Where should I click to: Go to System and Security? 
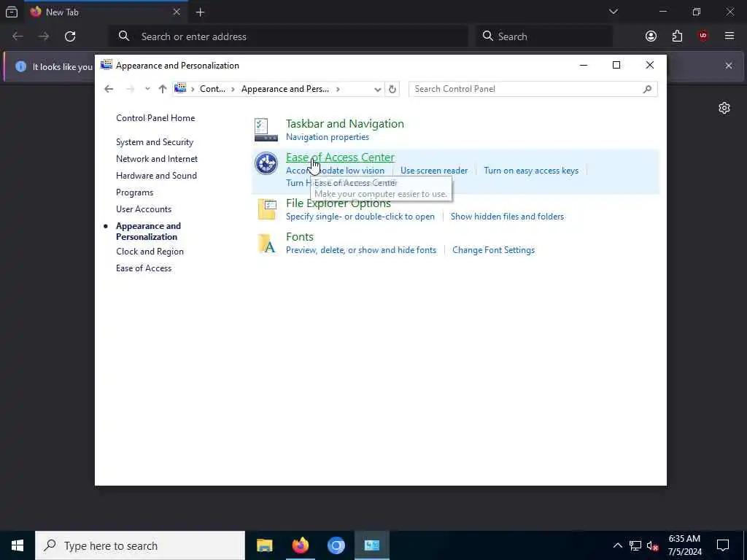pos(155,142)
